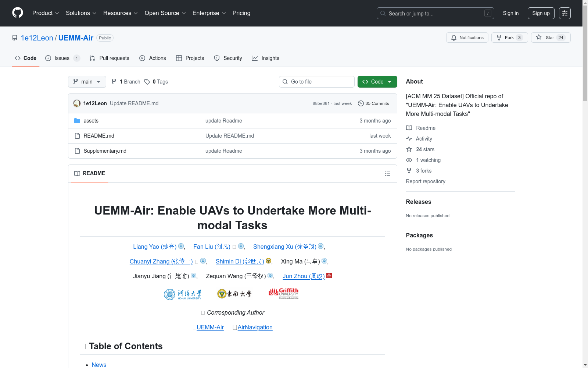Switch to the Actions tab

pyautogui.click(x=153, y=58)
